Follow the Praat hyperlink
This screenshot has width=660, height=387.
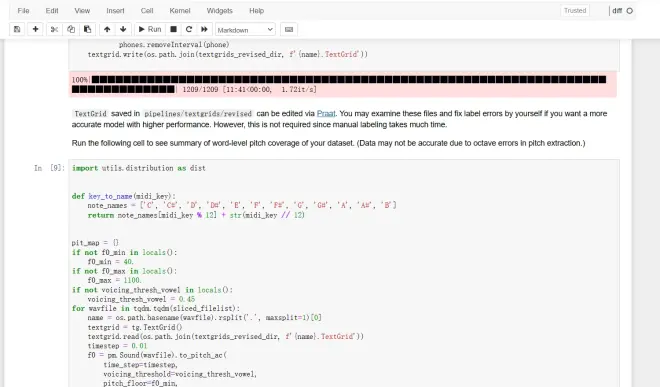pos(326,114)
